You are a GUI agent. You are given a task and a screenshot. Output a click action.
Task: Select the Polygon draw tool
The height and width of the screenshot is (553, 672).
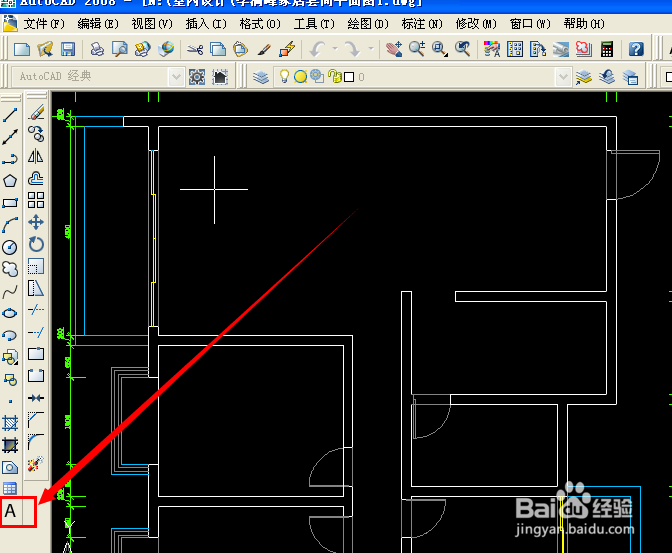click(10, 181)
